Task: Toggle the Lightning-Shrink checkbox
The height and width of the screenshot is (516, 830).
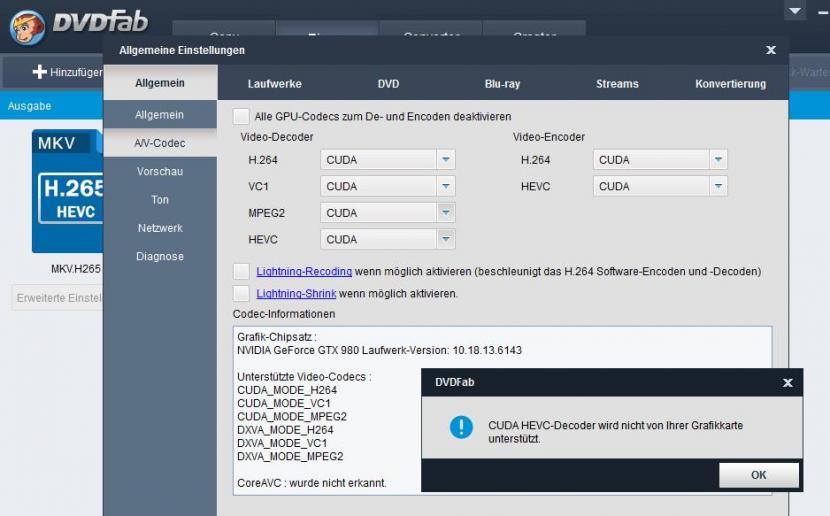Action: click(241, 293)
